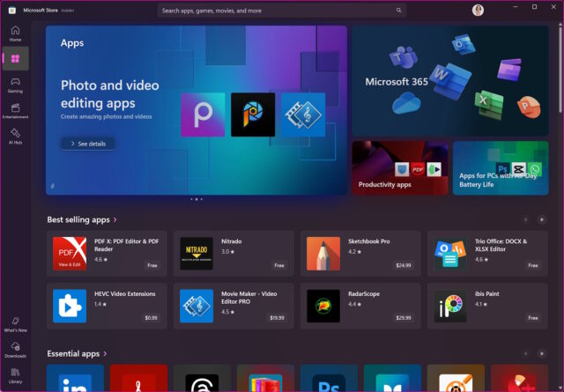This screenshot has height=392, width=564.
Task: Open the Home page in sidebar
Action: pos(15,33)
